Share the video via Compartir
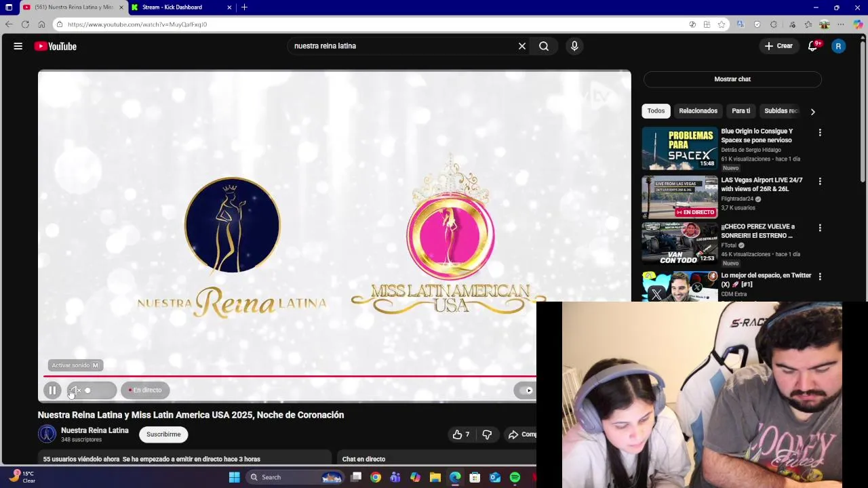This screenshot has width=868, height=488. tap(522, 434)
